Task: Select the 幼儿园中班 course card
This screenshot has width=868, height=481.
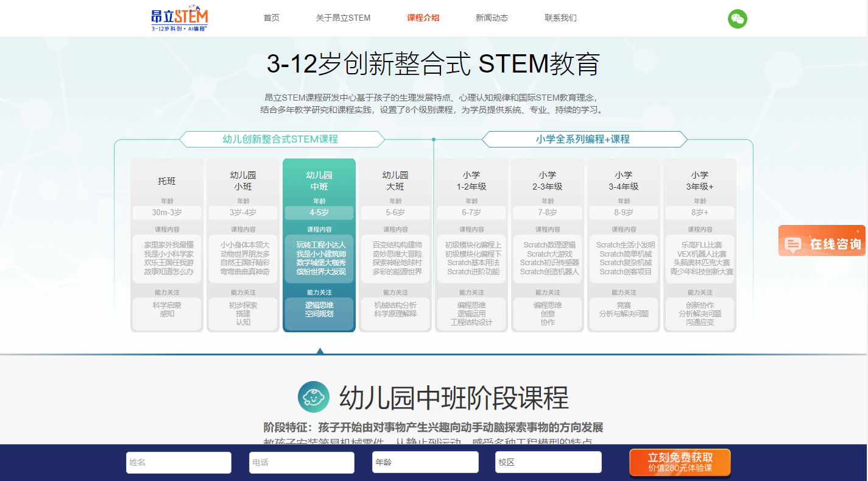Action: tap(319, 245)
